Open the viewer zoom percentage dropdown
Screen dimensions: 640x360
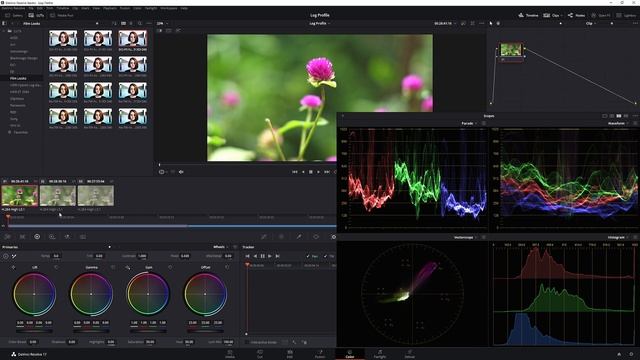[162, 24]
